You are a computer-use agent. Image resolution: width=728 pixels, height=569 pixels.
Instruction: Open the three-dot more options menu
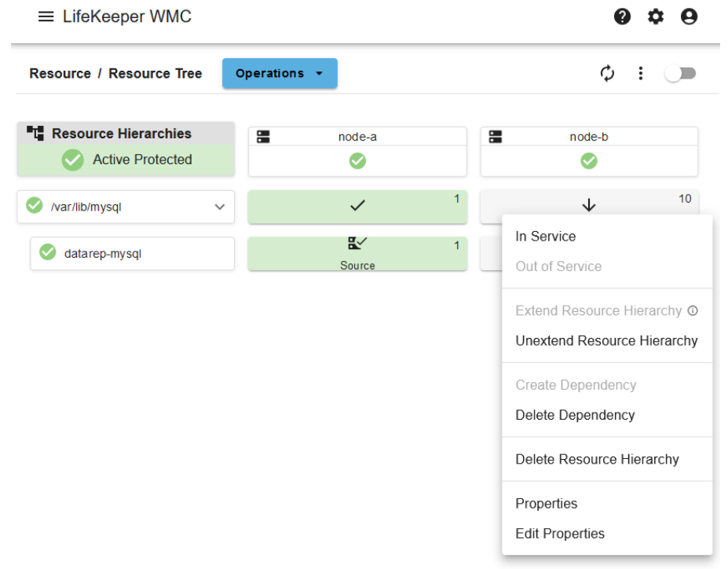[x=641, y=73]
